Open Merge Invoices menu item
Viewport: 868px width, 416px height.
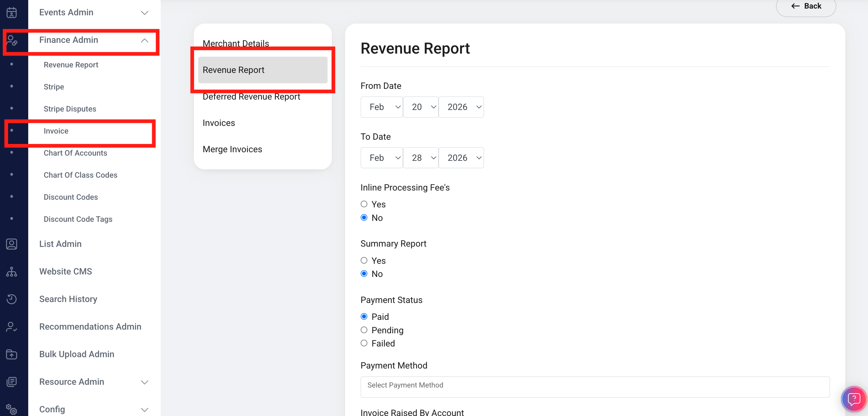tap(232, 149)
